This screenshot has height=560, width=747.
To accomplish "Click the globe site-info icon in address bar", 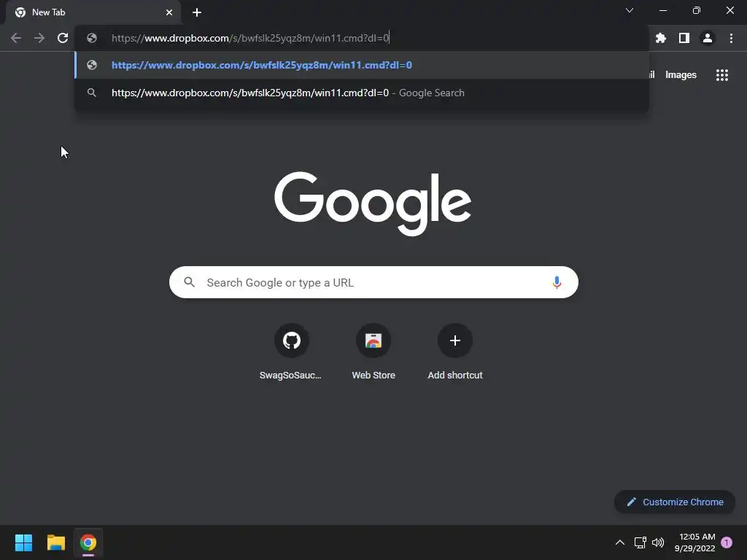I will pyautogui.click(x=92, y=38).
